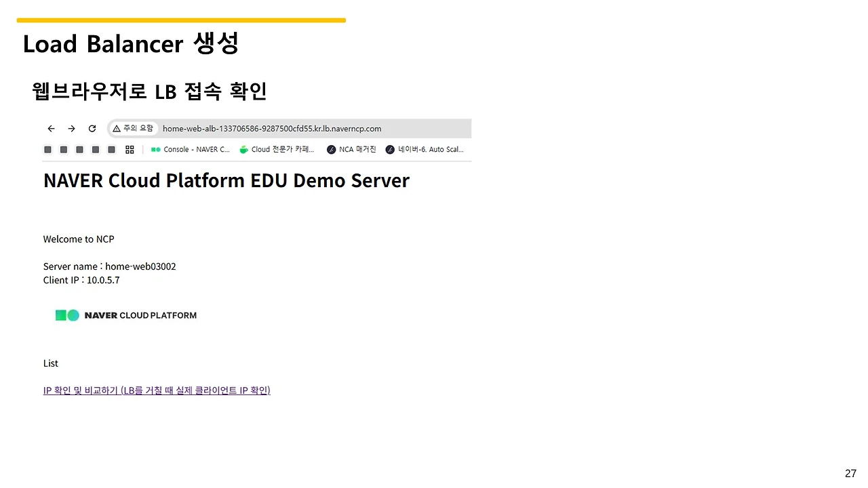This screenshot has width=868, height=488.
Task: Open the Console - NAVER C... bookmark
Action: [x=191, y=150]
